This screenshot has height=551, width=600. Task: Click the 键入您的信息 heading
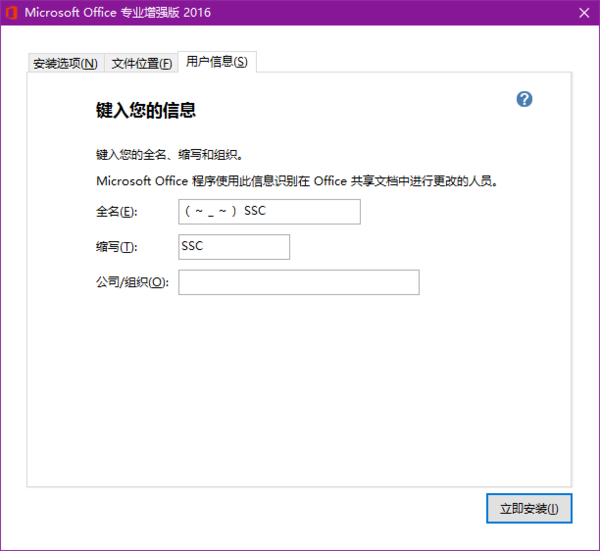click(146, 110)
